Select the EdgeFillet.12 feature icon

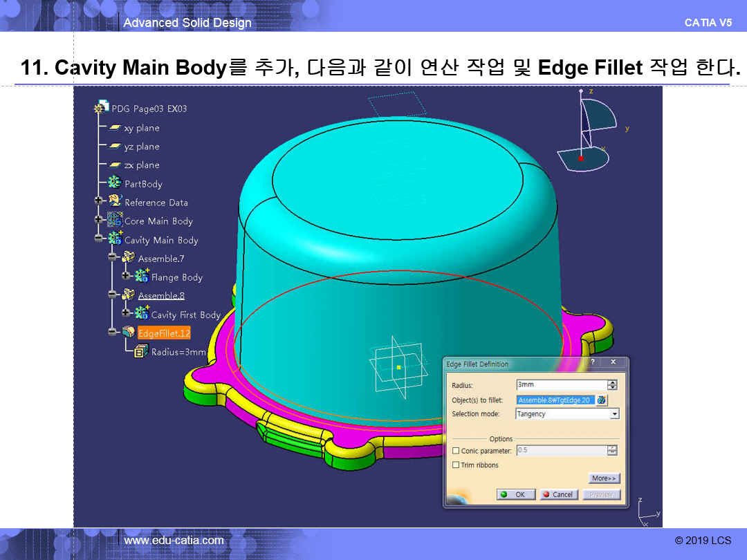129,333
